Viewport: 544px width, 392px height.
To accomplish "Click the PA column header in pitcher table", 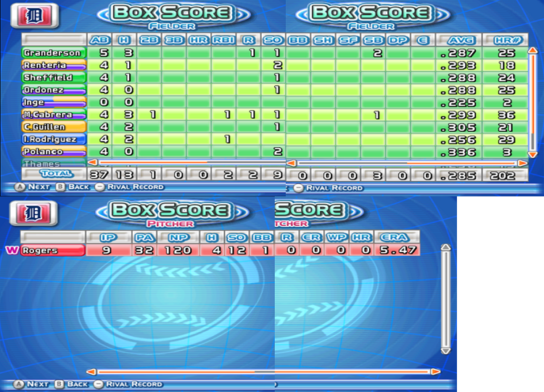I will coord(144,238).
